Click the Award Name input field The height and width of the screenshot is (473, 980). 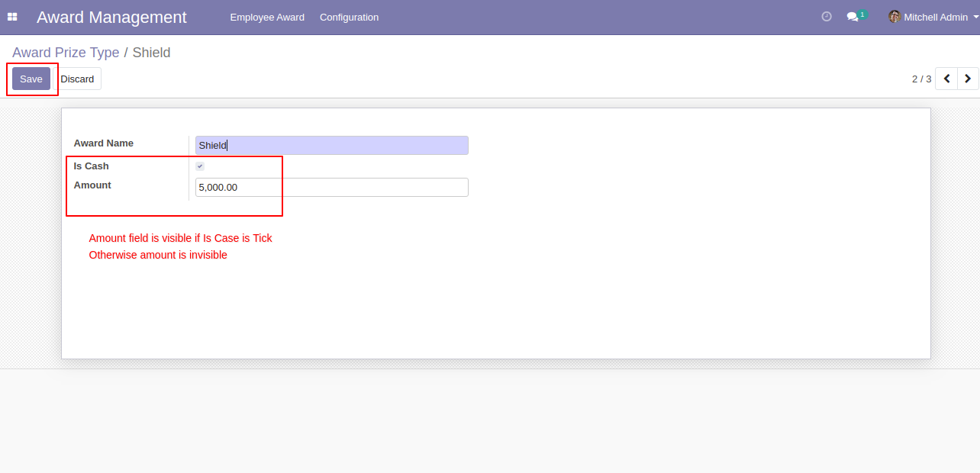tap(332, 145)
